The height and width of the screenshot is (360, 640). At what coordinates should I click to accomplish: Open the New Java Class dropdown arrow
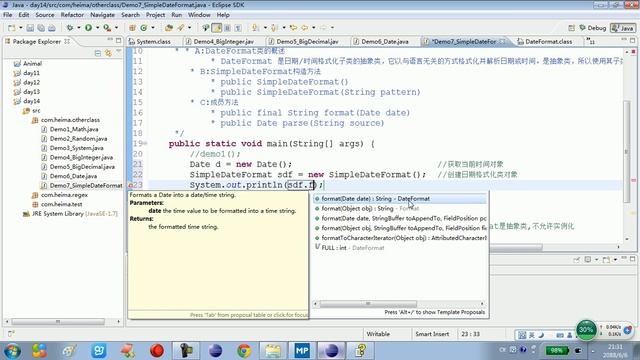coord(153,28)
